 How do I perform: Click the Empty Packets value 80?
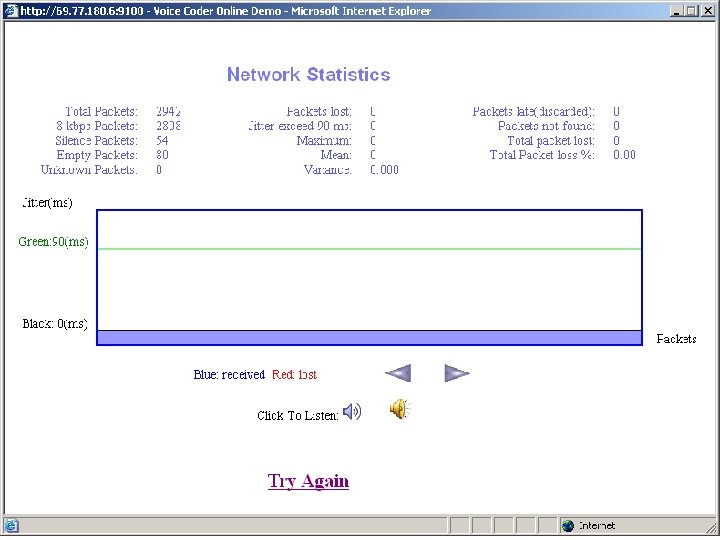pos(162,155)
